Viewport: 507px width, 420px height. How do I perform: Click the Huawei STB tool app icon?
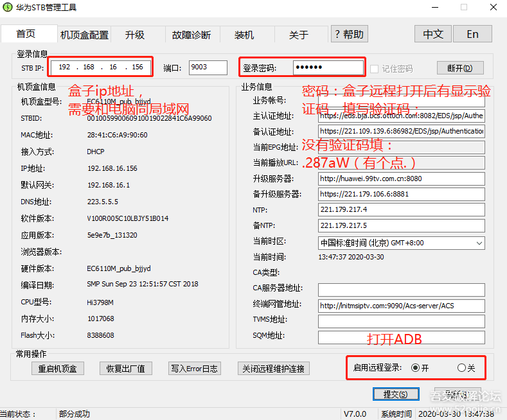pos(7,7)
